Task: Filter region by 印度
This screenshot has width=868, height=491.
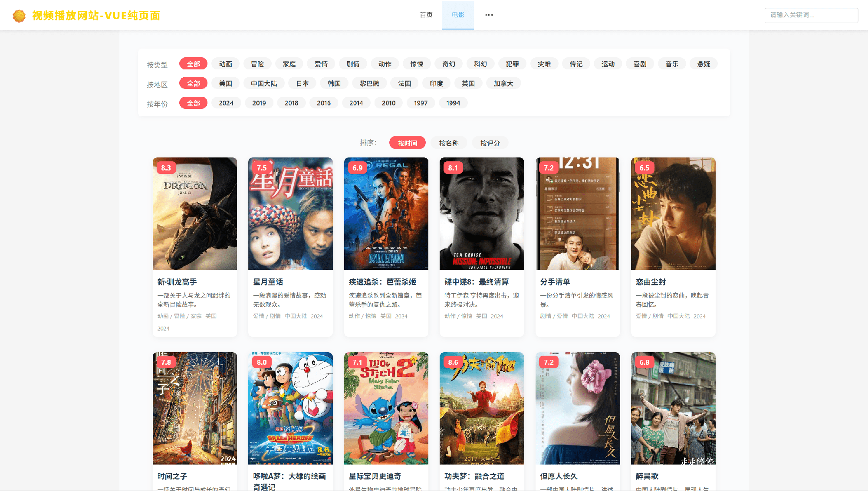Action: [x=437, y=83]
